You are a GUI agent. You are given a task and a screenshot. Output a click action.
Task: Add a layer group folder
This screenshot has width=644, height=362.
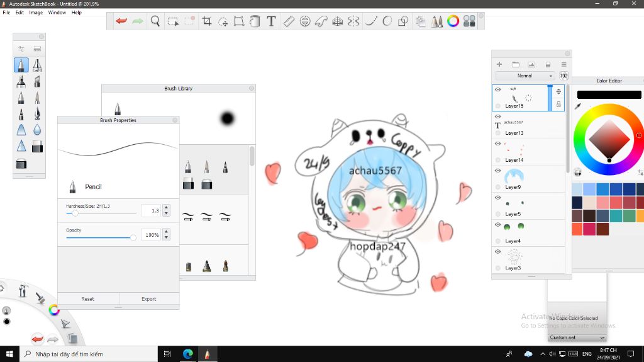[x=516, y=64]
